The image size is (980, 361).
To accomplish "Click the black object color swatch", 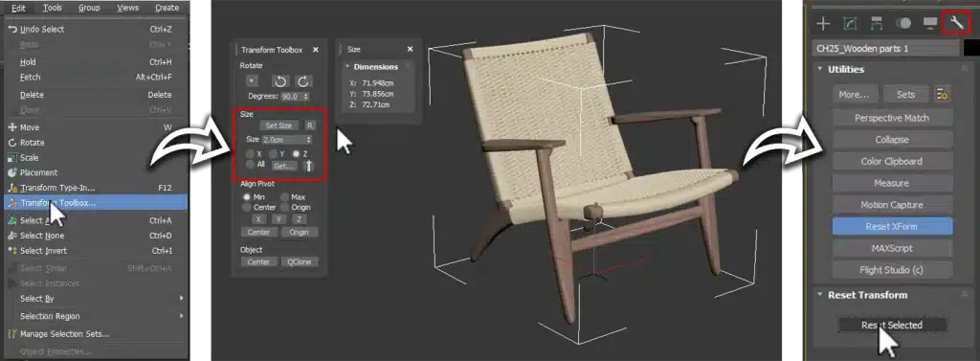I will tap(971, 48).
